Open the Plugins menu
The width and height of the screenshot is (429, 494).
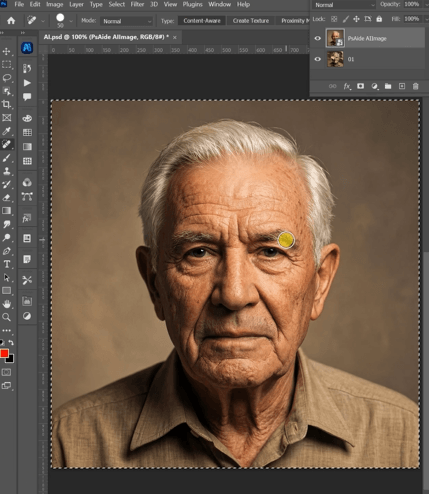coord(193,4)
